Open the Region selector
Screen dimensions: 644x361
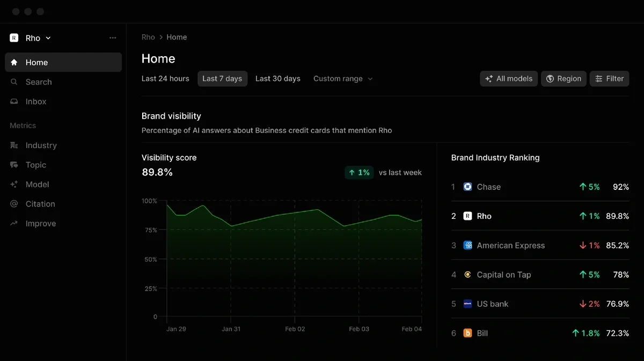pyautogui.click(x=563, y=78)
